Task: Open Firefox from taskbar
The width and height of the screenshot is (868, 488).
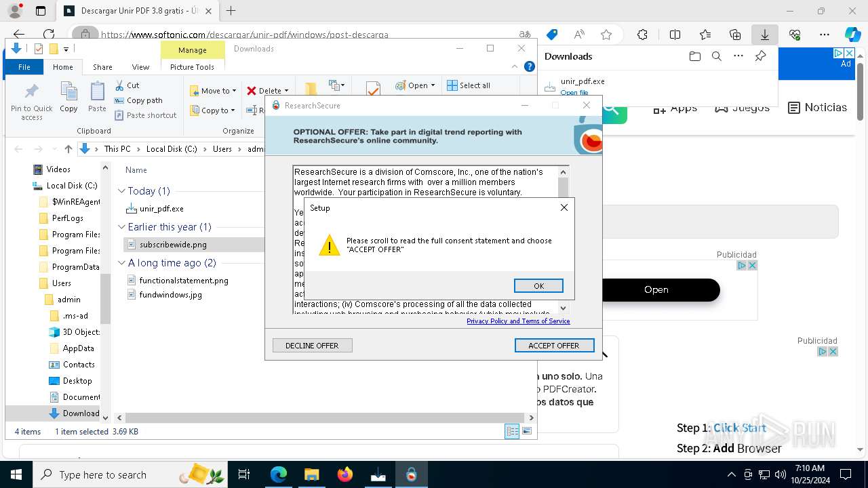Action: (x=345, y=474)
